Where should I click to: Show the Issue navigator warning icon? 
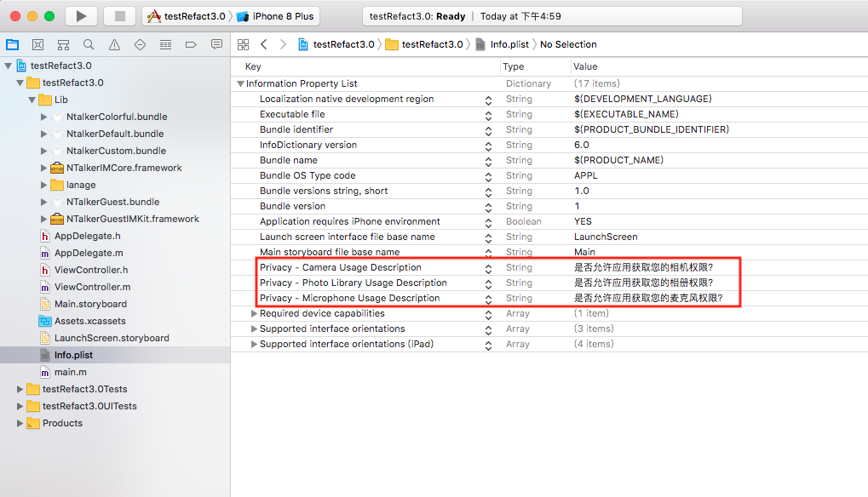[114, 44]
